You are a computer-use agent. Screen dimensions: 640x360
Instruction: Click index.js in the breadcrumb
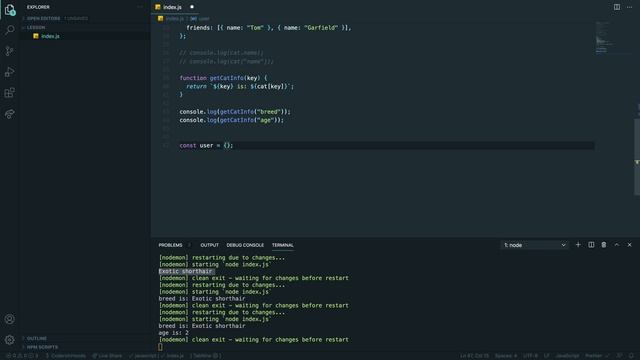(174, 19)
